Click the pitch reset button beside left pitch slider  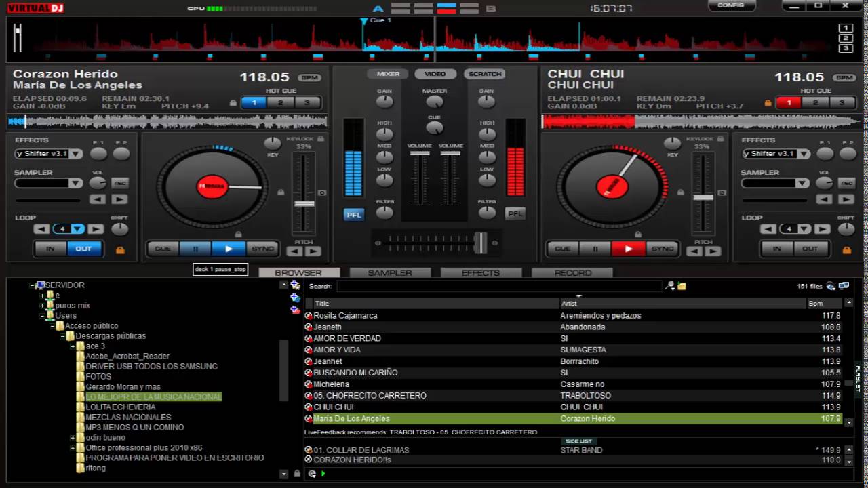tap(322, 192)
